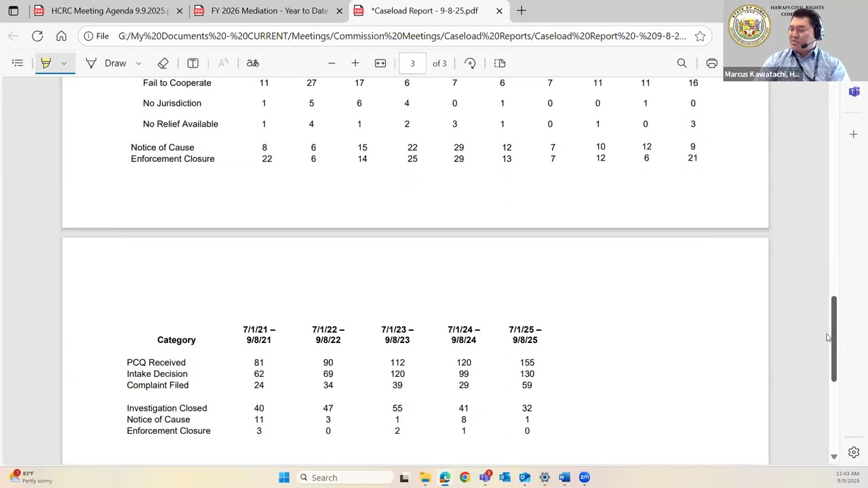
Task: Zoom out of the PDF
Action: click(x=332, y=63)
